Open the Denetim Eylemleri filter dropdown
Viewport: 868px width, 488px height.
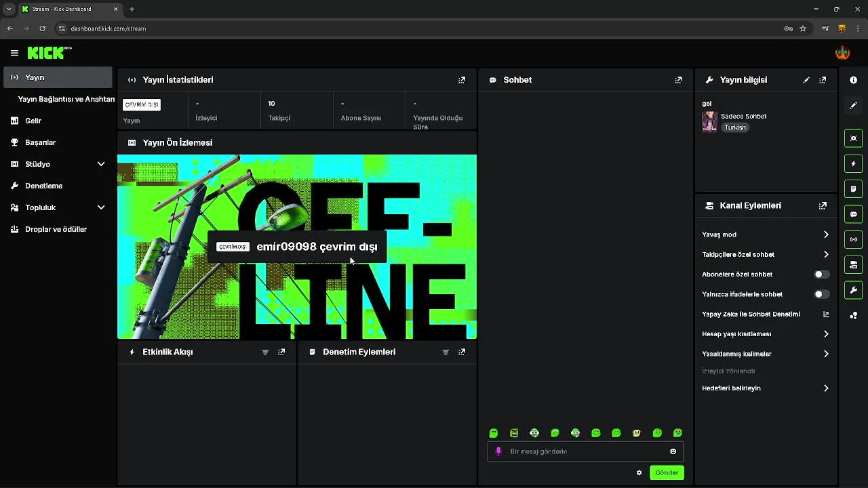446,352
